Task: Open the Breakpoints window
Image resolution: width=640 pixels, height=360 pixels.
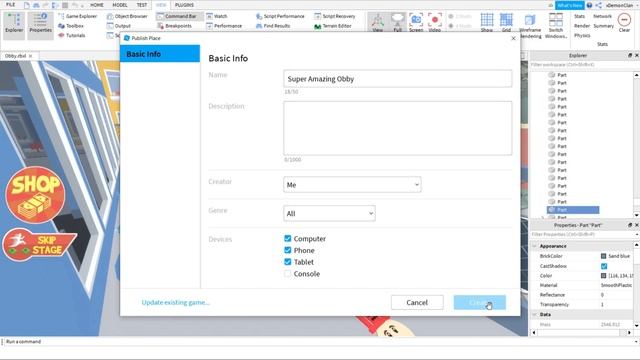Action: click(x=174, y=26)
